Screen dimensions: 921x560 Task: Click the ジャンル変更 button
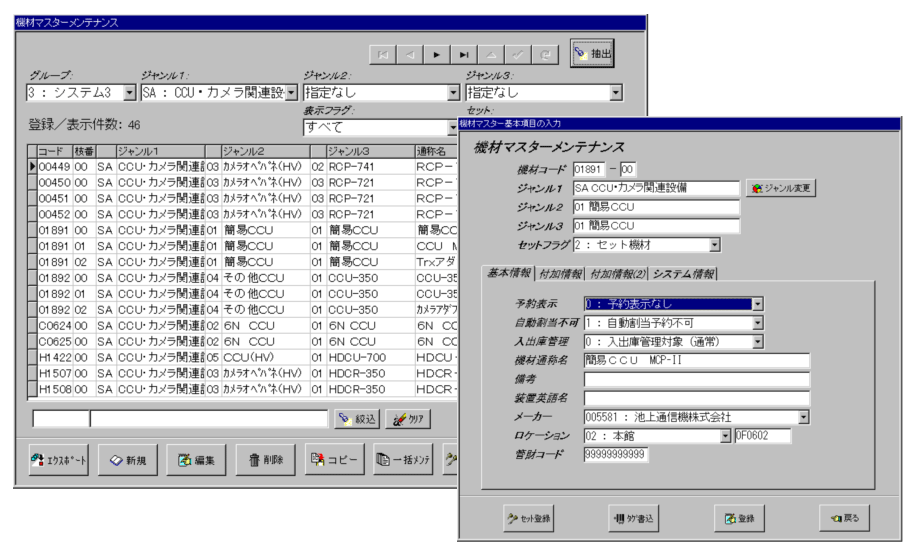tap(782, 187)
